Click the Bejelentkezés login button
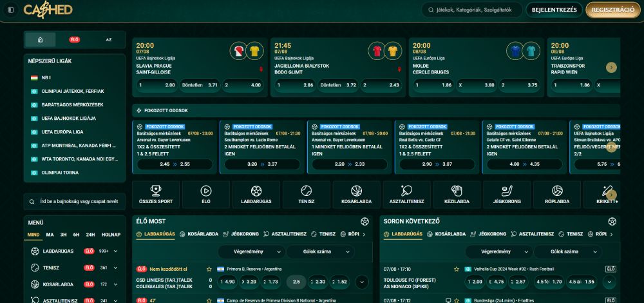The height and width of the screenshot is (303, 644). pyautogui.click(x=554, y=10)
